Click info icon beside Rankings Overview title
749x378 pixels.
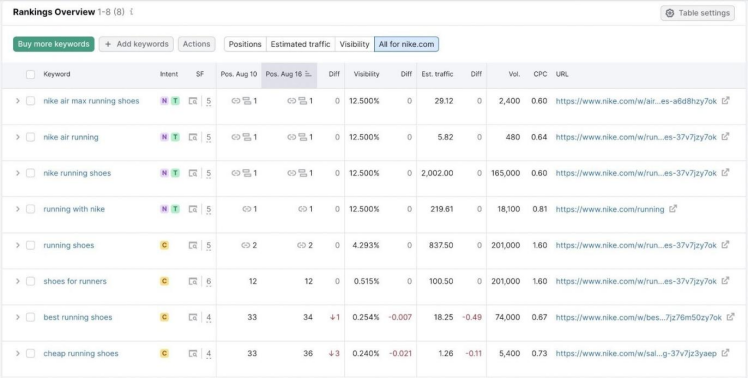131,12
